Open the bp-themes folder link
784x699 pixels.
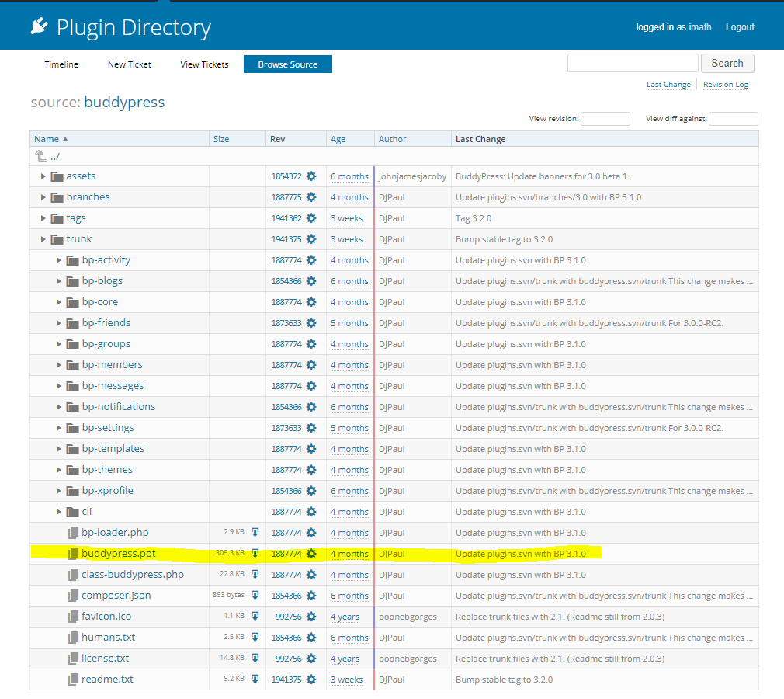click(107, 470)
